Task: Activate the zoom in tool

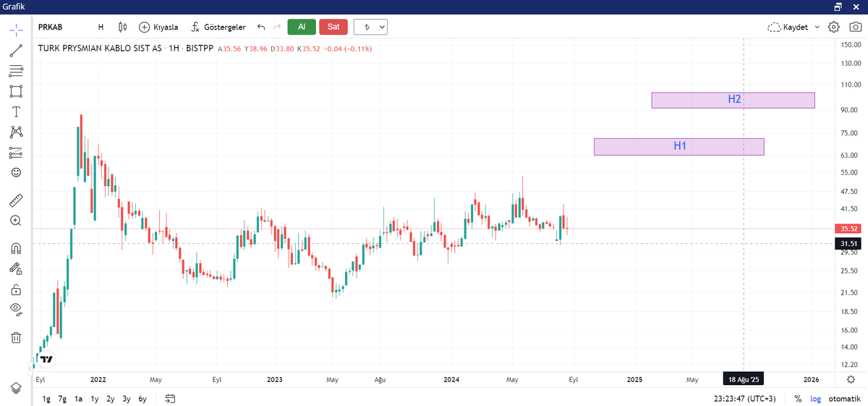Action: (x=16, y=221)
